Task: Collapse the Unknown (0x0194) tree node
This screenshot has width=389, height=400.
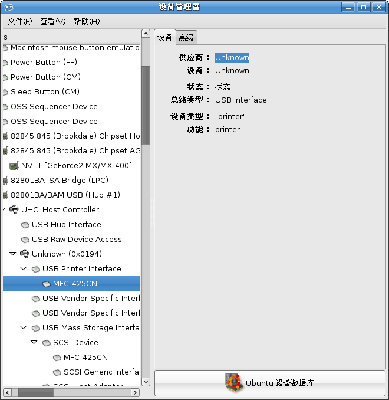Action: [13, 254]
